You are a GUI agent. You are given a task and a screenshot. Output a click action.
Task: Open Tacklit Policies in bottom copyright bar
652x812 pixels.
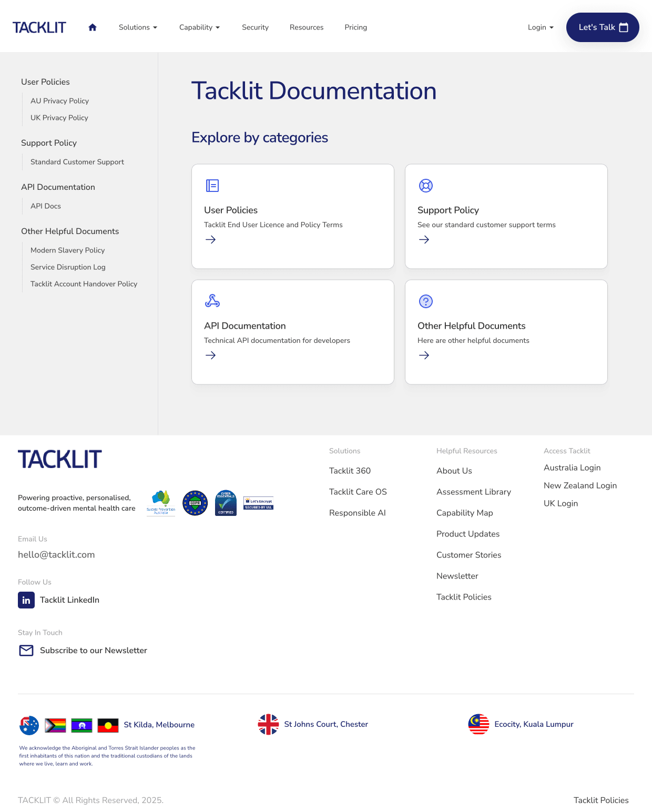601,800
